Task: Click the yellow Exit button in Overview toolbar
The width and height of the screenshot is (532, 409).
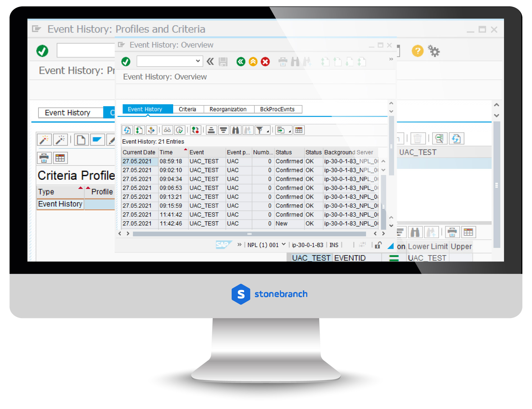Action: coord(253,62)
